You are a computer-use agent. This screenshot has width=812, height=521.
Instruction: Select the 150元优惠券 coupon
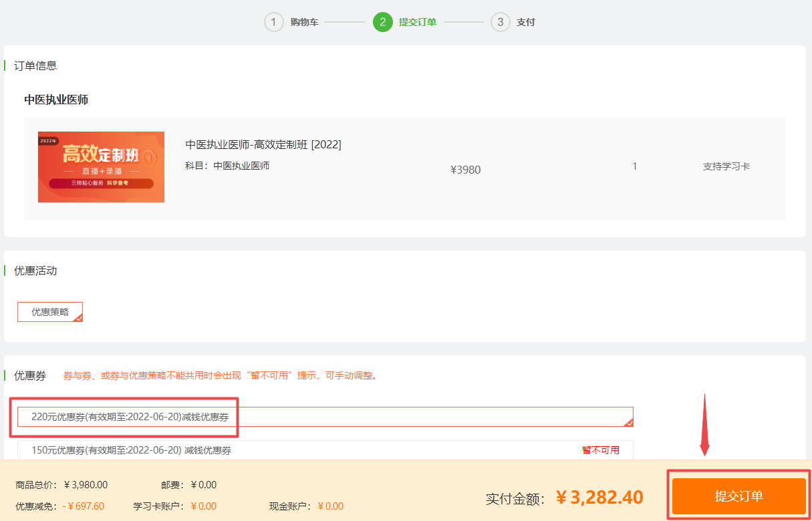[131, 450]
